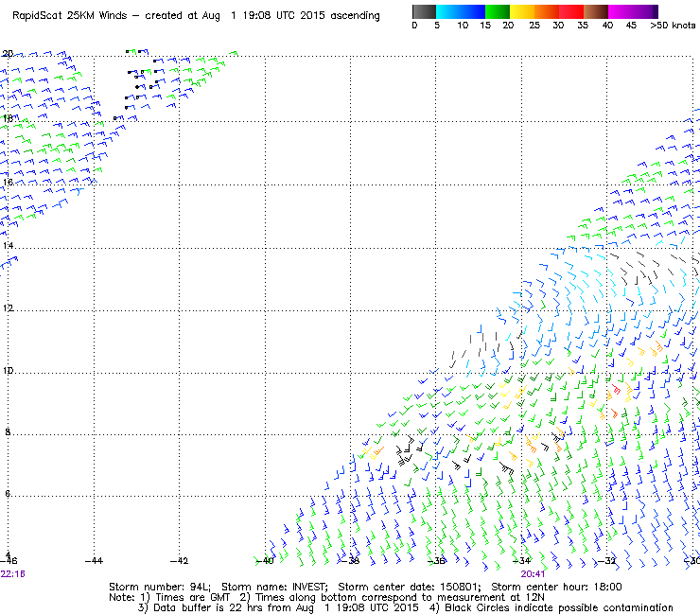Click the latitude '6' axis label

pyautogui.click(x=8, y=494)
